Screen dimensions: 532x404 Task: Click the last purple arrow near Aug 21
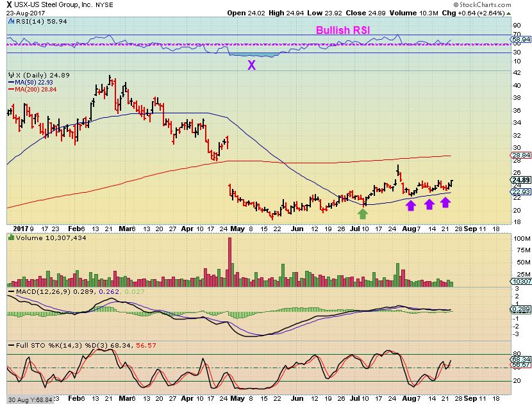coord(445,202)
